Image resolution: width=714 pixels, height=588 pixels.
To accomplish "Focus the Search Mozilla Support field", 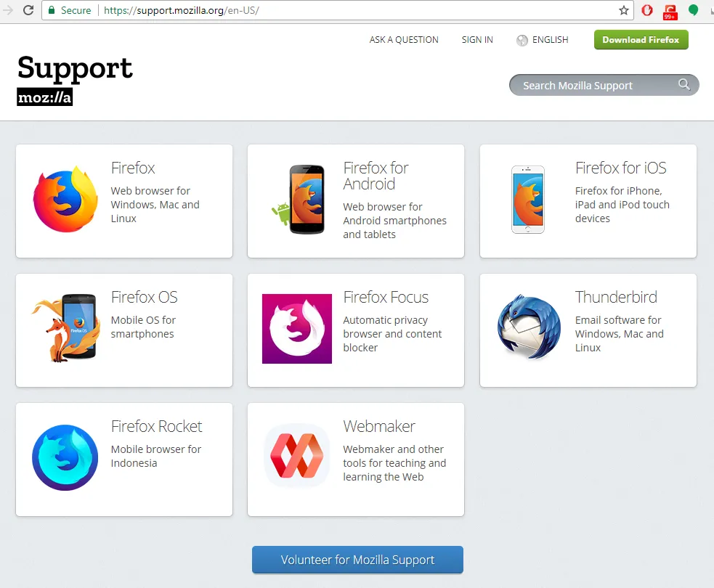I will click(x=604, y=85).
